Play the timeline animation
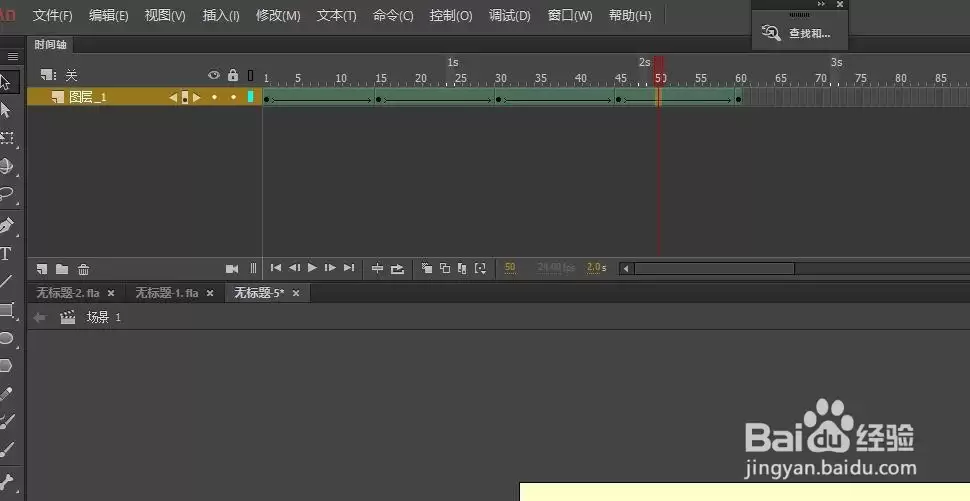 tap(312, 268)
